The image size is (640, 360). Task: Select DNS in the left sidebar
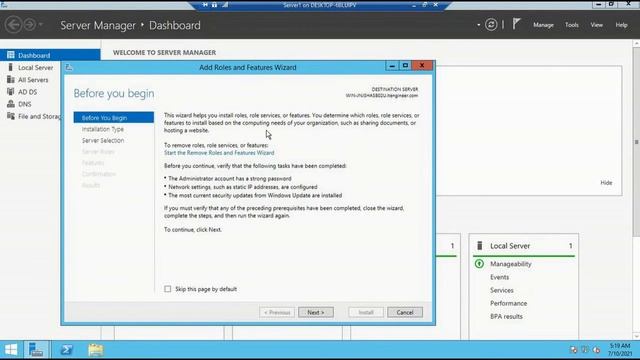point(24,104)
